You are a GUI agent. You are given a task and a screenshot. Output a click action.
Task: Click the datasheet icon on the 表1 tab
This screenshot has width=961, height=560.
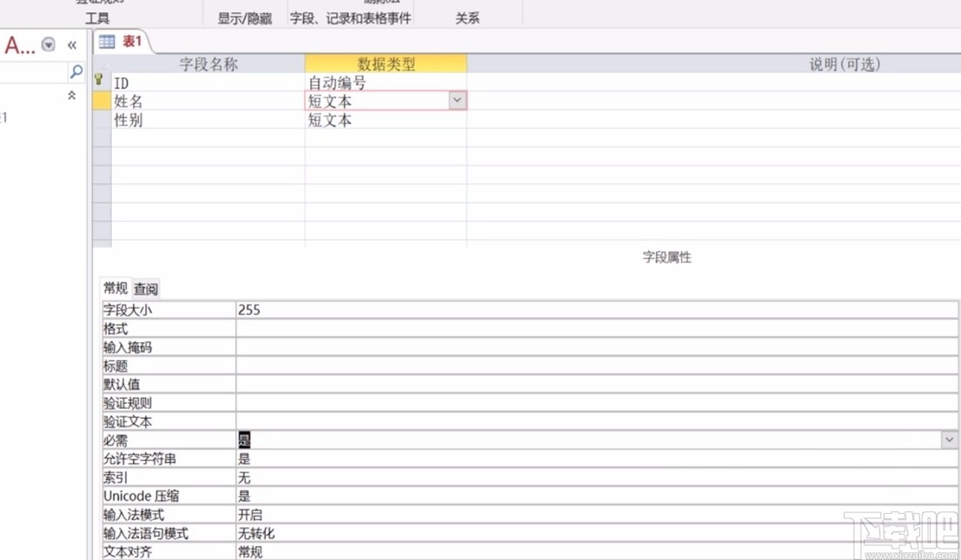[107, 41]
